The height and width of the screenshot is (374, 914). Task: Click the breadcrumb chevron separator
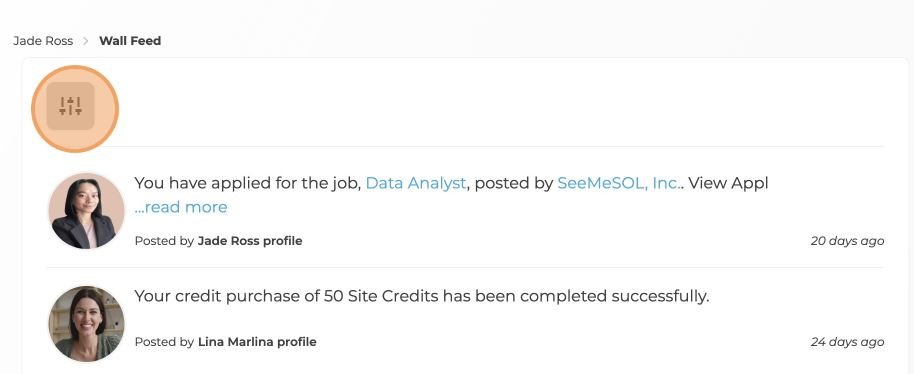click(x=86, y=41)
